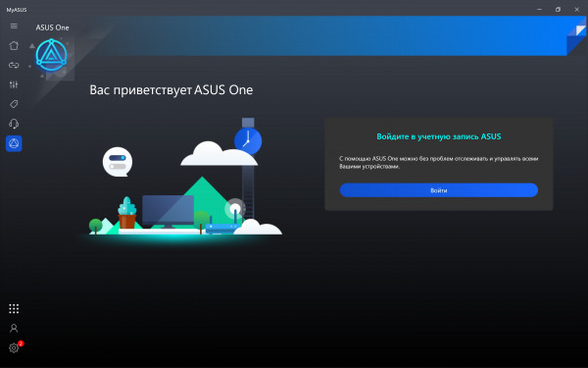Screen dimensions: 588x368
Task: Open customer support headset icon
Action: coord(14,124)
